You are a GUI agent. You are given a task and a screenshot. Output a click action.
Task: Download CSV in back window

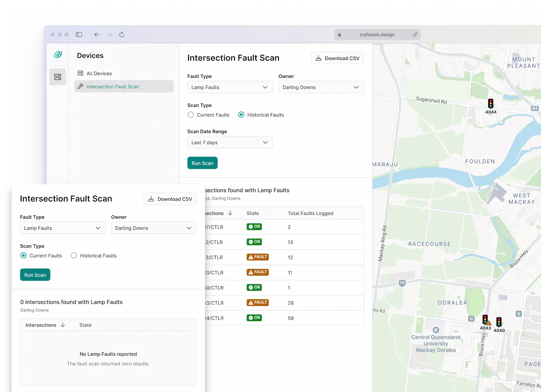coord(337,58)
